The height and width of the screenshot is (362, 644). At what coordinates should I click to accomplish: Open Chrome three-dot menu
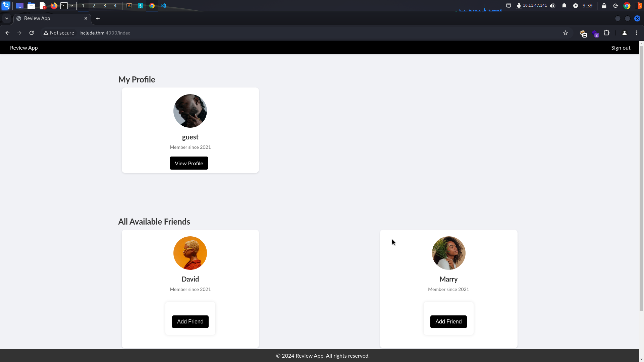tap(637, 33)
